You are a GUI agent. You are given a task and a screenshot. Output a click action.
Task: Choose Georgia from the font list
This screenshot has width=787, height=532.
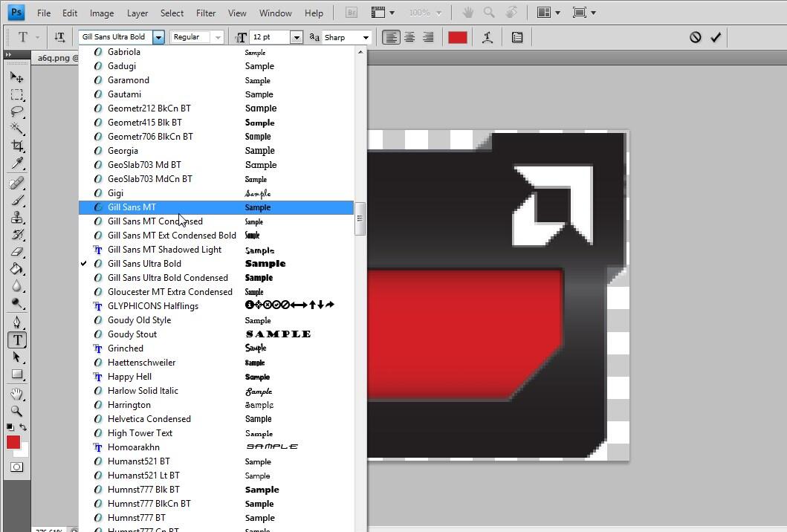coord(123,151)
